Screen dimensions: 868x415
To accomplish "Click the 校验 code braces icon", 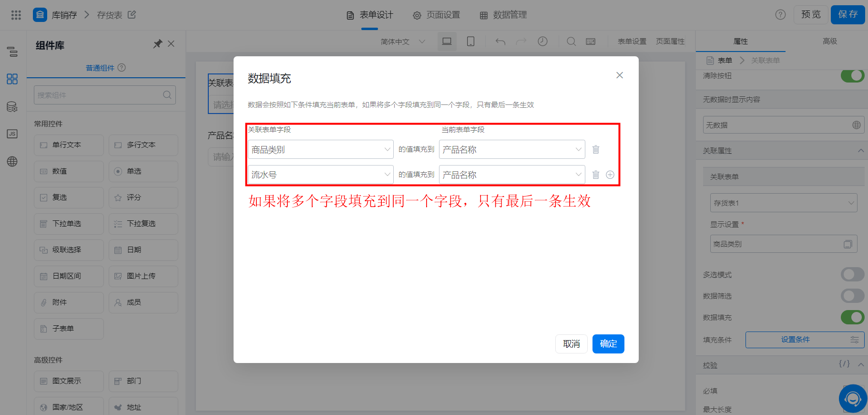I will click(844, 363).
